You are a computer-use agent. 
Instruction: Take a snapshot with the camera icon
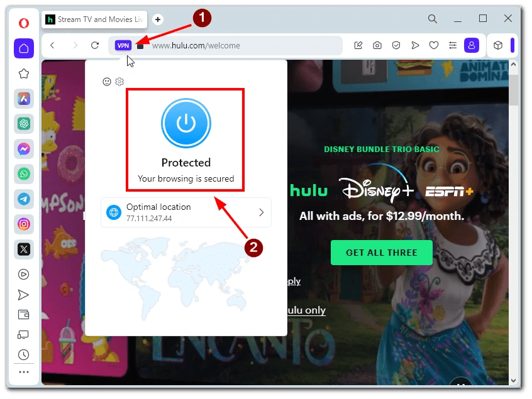pyautogui.click(x=377, y=45)
